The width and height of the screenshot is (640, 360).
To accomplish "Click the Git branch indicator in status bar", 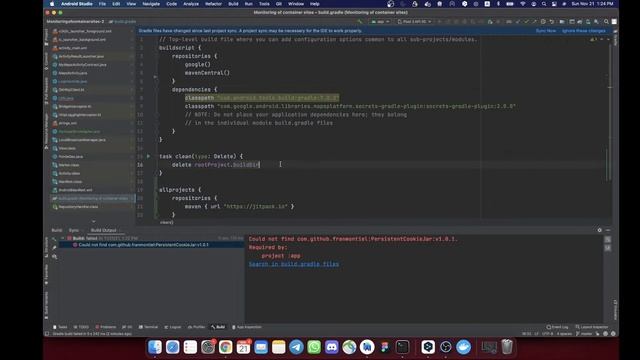I will pyautogui.click(x=584, y=333).
